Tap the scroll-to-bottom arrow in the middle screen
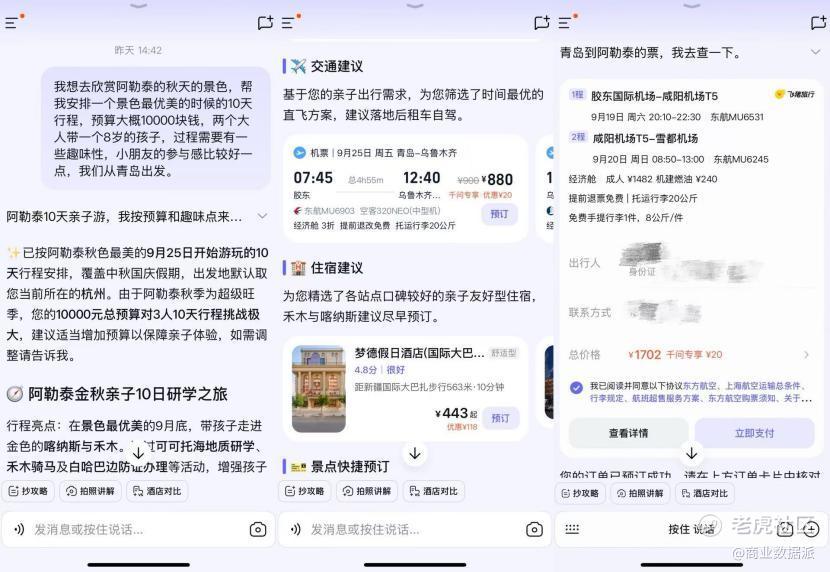Viewport: 830px width, 572px height. (415, 453)
